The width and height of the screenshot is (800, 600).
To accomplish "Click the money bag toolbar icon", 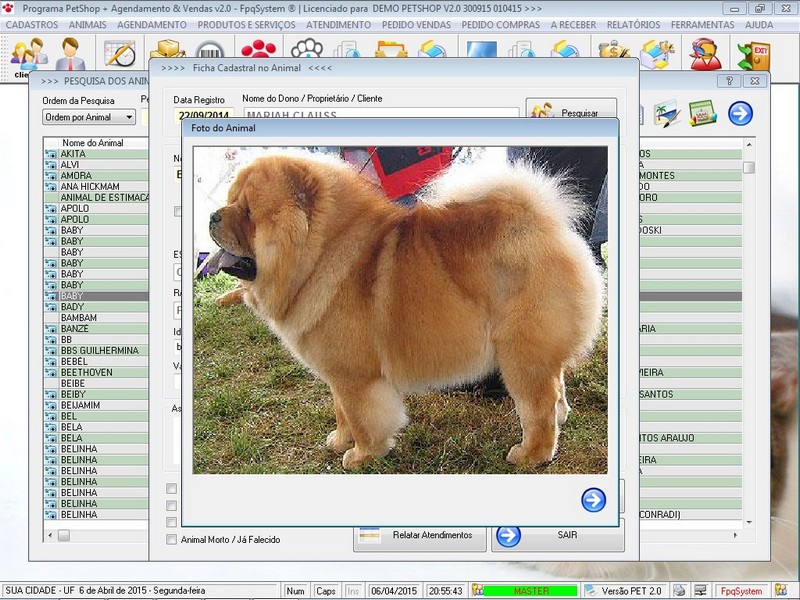I will coord(614,49).
